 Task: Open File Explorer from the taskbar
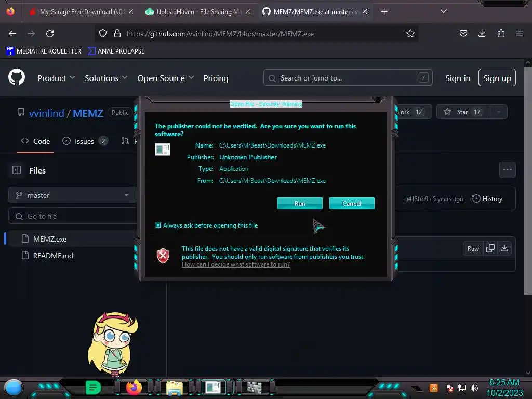coord(175,388)
